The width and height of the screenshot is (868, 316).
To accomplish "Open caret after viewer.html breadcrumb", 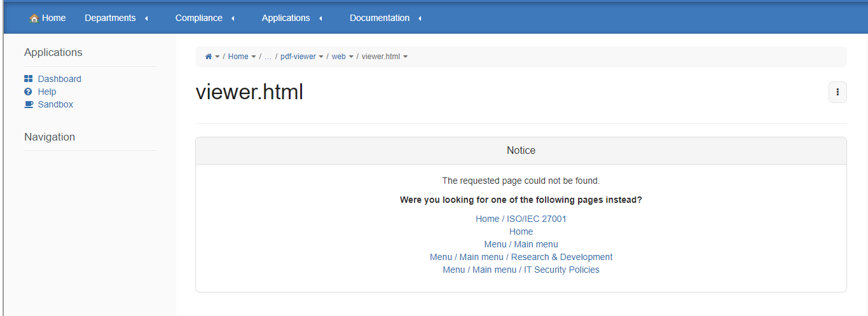I will (406, 57).
